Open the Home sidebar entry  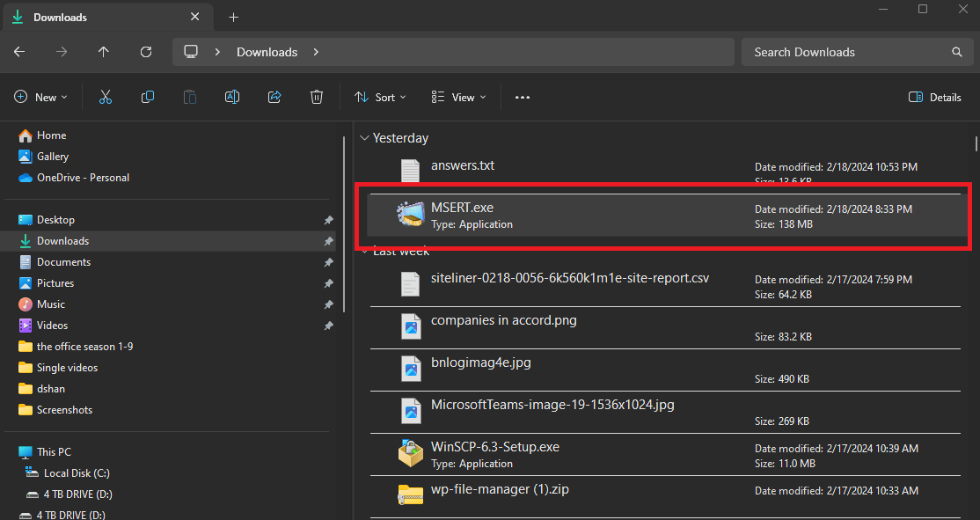point(53,135)
